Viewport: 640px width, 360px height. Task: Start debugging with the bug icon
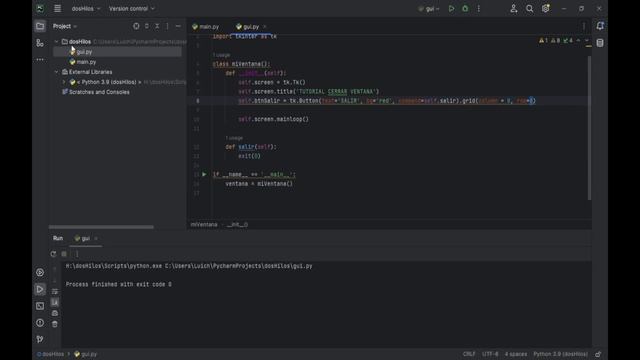click(x=465, y=9)
